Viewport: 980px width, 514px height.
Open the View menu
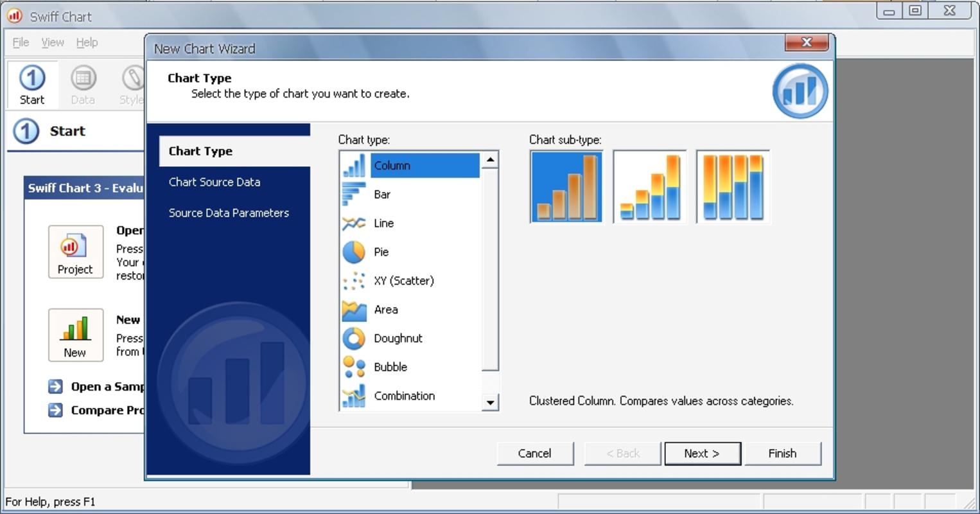tap(53, 42)
